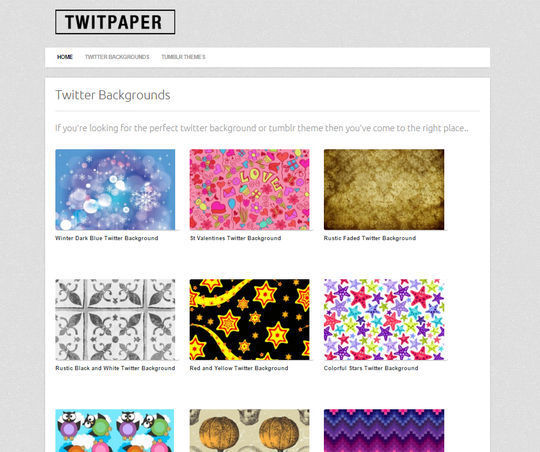Open the red and yellow stars thumbnail
540x452 pixels.
click(x=249, y=319)
